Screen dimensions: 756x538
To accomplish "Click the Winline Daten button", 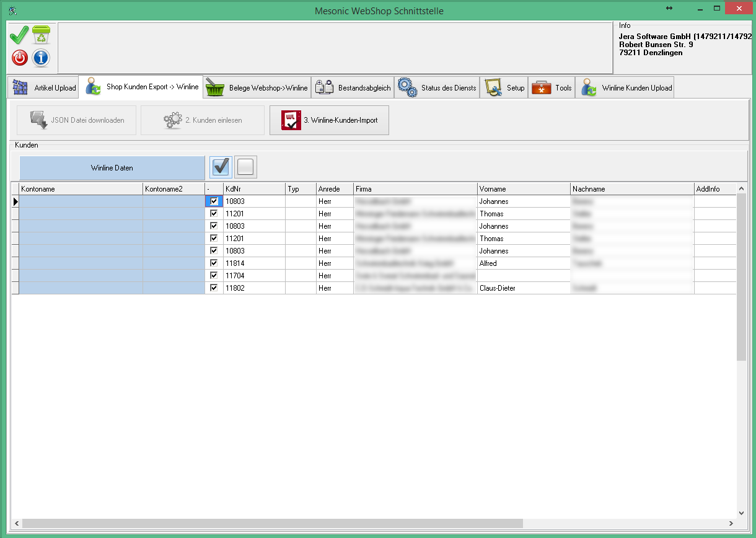I will point(112,167).
